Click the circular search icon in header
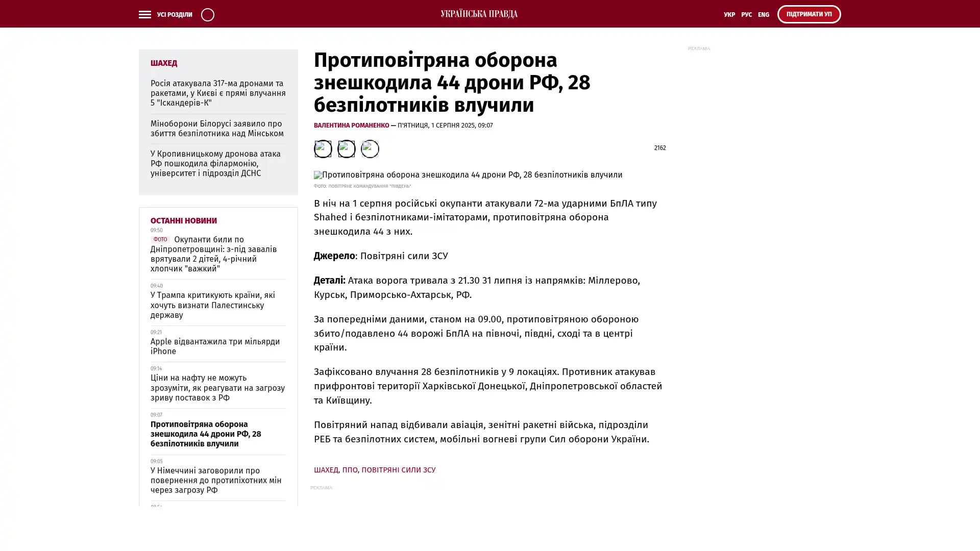This screenshot has width=980, height=551. [x=207, y=15]
